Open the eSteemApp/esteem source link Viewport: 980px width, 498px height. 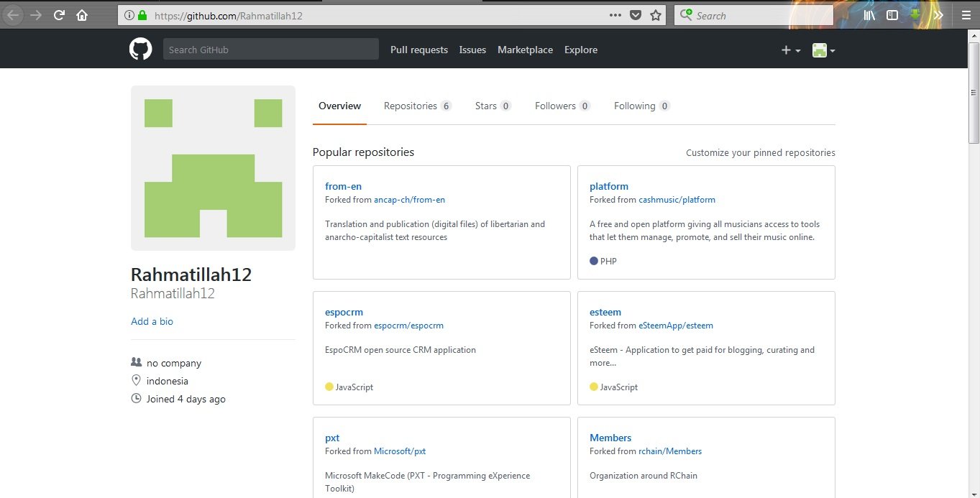coord(676,326)
